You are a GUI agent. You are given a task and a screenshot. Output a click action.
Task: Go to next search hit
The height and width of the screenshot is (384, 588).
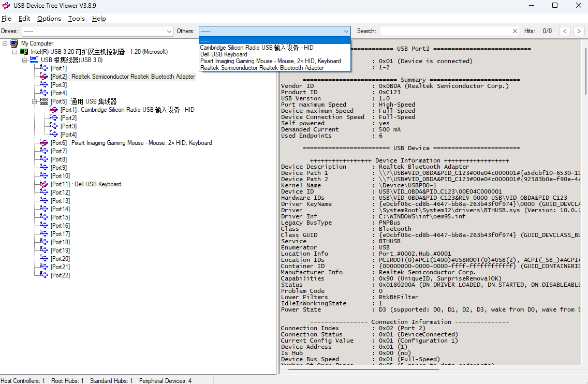(579, 31)
